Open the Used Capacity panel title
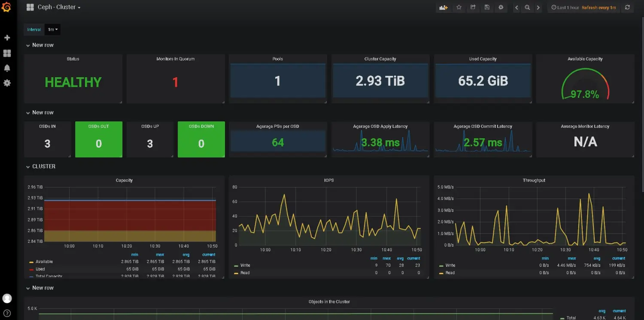 point(483,59)
